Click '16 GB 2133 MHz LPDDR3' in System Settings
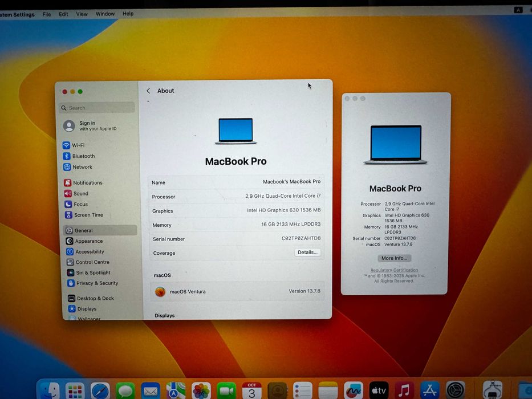Screen dimensions: 532x399 [x=291, y=224]
